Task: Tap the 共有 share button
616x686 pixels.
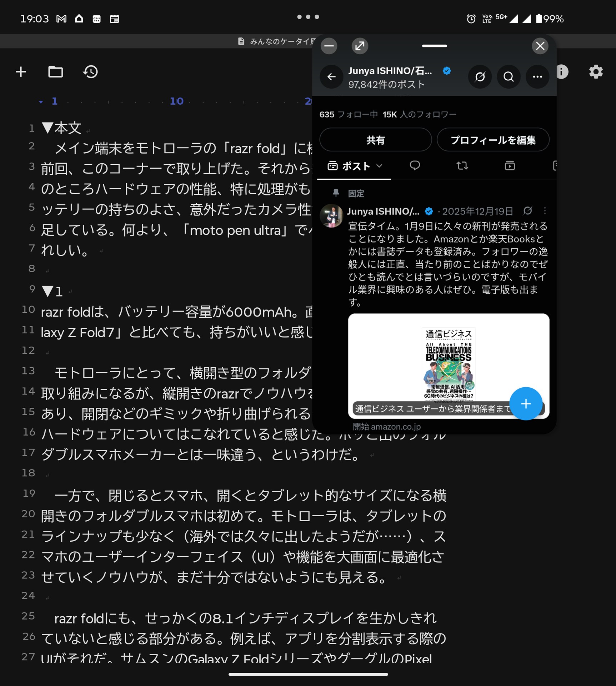Action: (375, 140)
